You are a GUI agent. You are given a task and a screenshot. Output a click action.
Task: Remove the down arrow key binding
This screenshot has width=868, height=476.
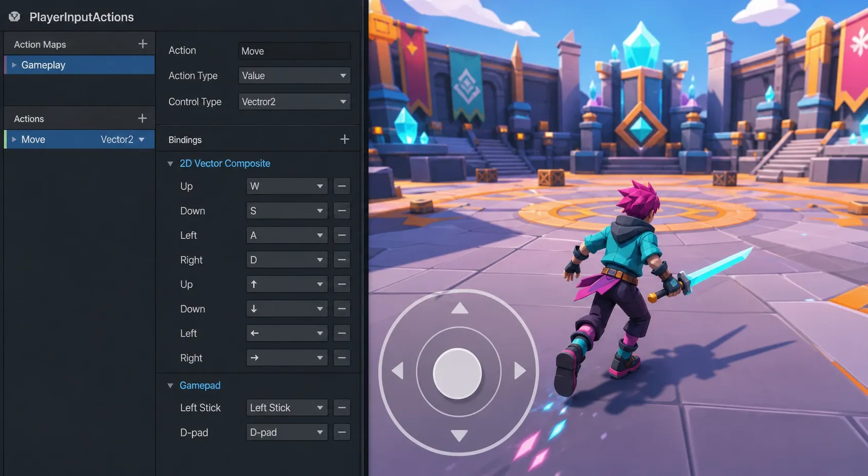pyautogui.click(x=342, y=309)
